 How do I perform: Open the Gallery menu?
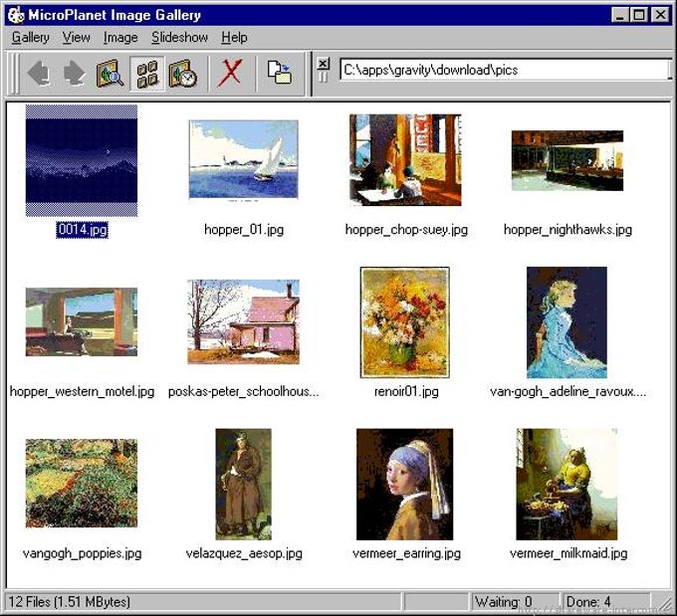click(30, 38)
